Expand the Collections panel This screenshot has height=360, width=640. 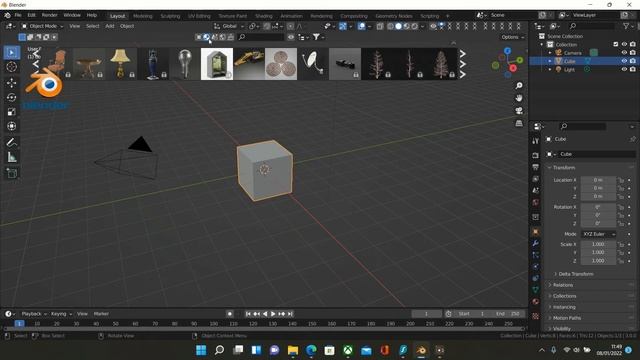tap(564, 296)
